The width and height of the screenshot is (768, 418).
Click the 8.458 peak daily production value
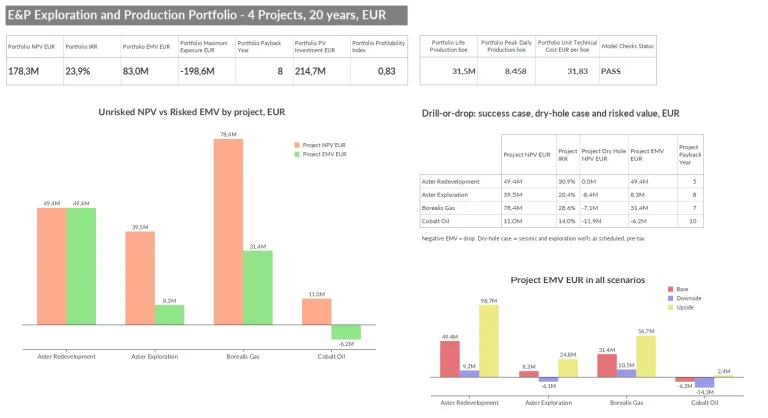click(x=515, y=71)
